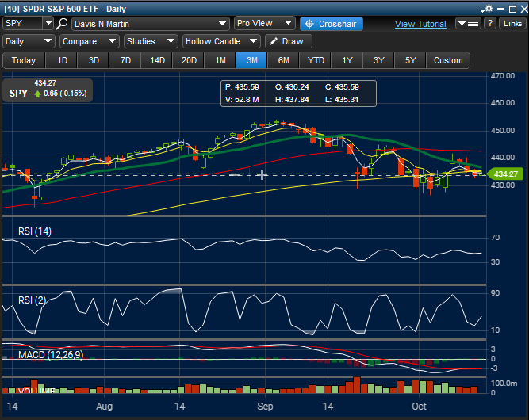
Task: Select the 1Y time range tab
Action: [x=347, y=60]
